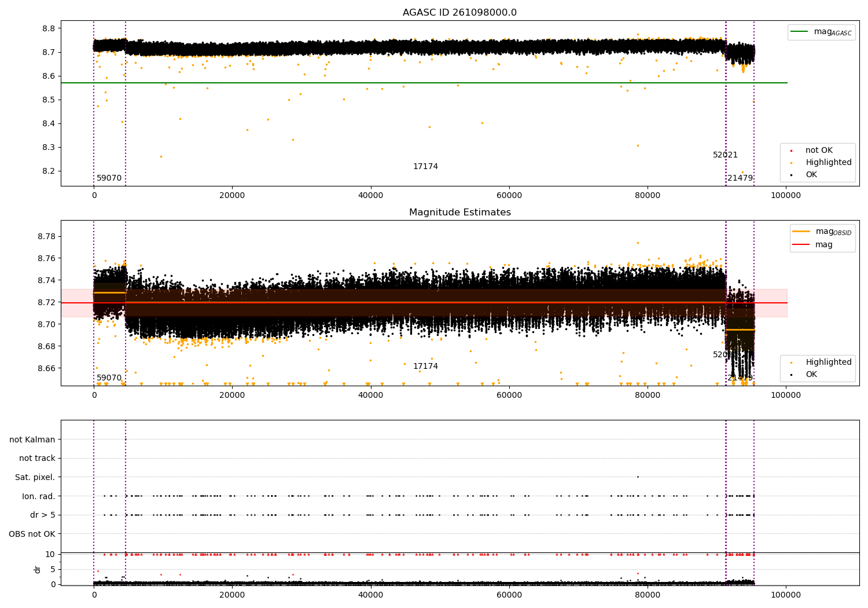Viewport: 868px width, 608px height.
Task: Click 'Highlighted' legend entry in middle plot
Action: [x=821, y=362]
